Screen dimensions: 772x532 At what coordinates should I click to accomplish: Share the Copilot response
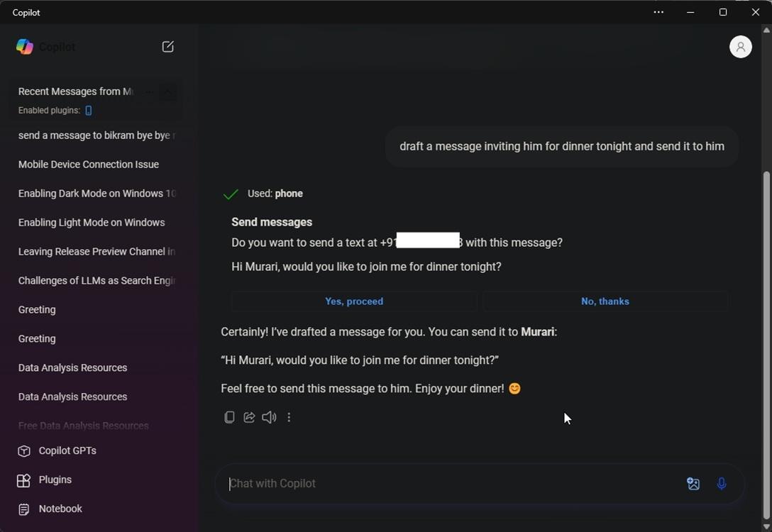(x=249, y=417)
